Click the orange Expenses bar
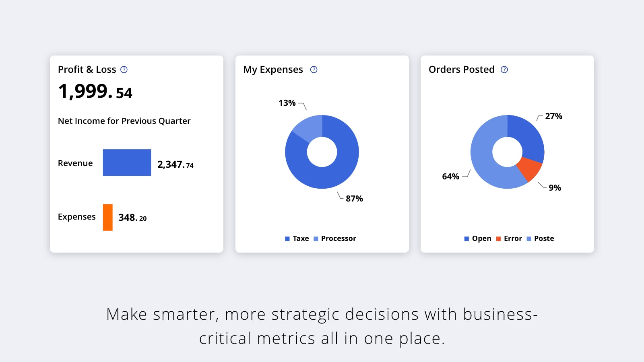This screenshot has height=362, width=644. [107, 217]
